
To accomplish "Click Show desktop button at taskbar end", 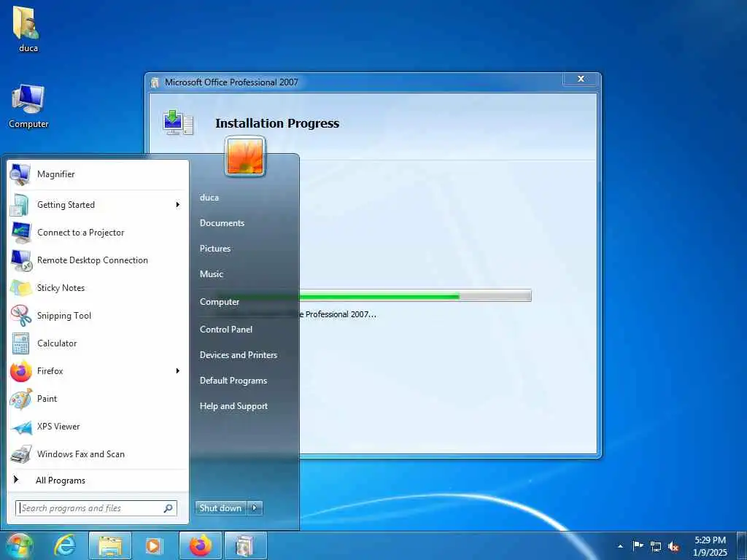I will point(742,546).
